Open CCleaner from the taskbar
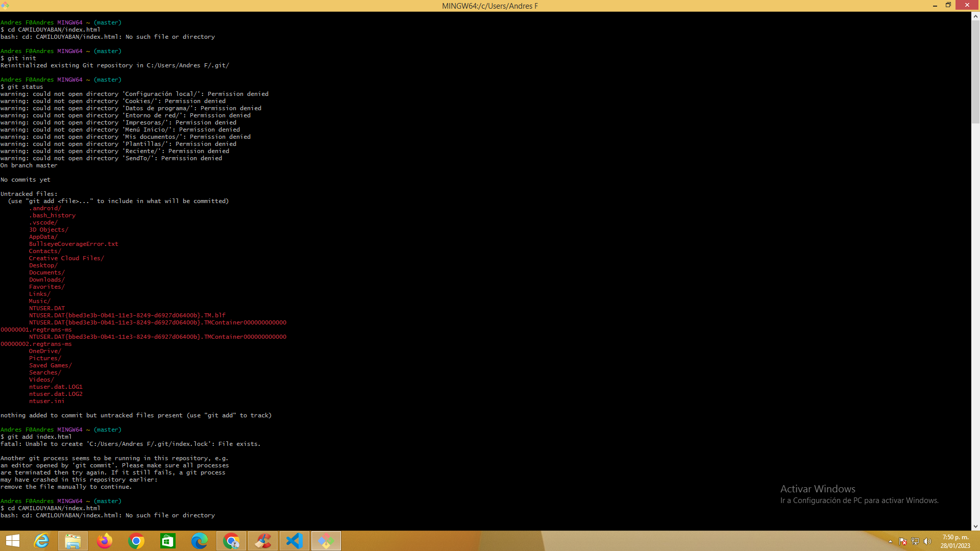Image resolution: width=980 pixels, height=551 pixels. [263, 541]
